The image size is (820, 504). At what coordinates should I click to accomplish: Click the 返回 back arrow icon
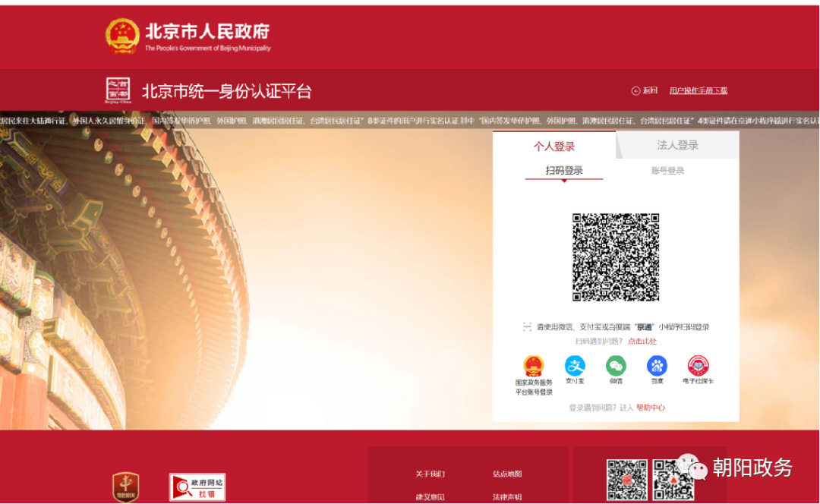coord(635,91)
